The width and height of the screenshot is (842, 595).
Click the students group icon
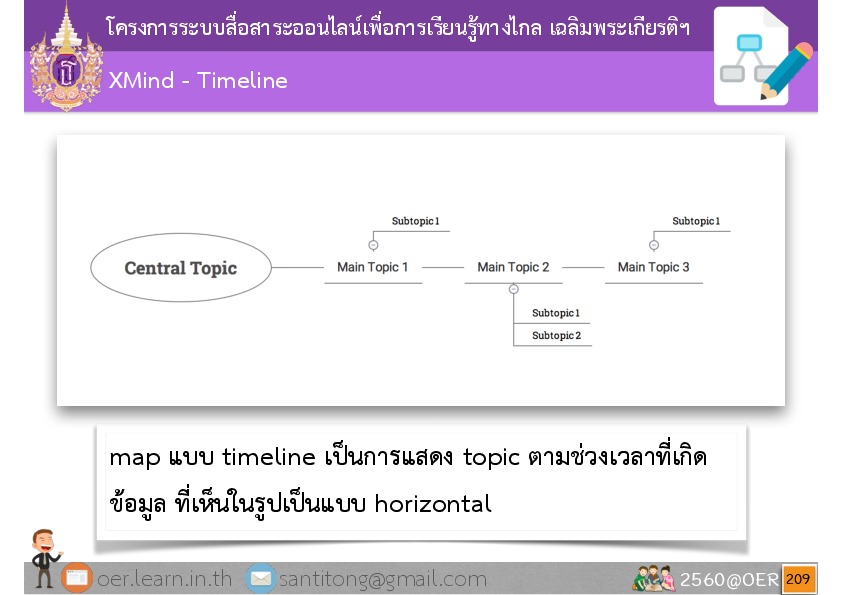pos(653,579)
